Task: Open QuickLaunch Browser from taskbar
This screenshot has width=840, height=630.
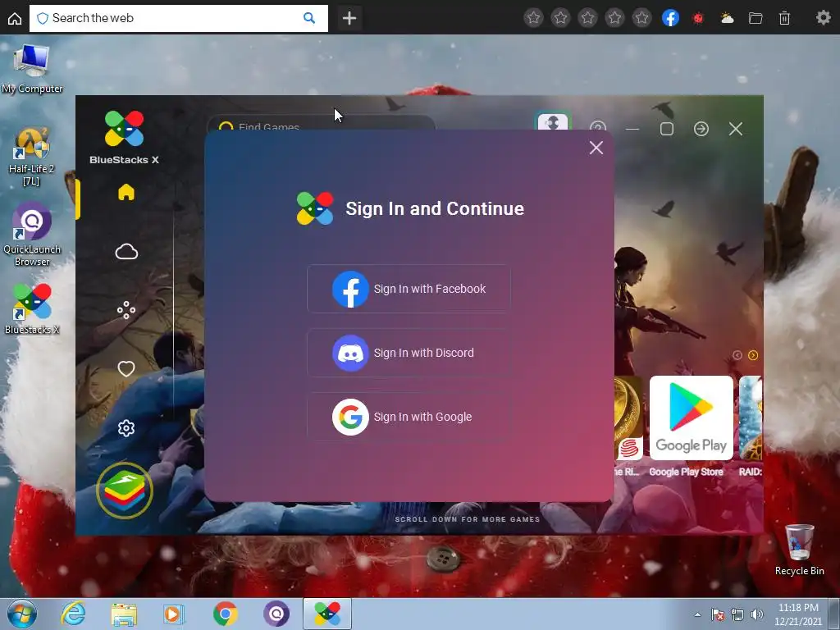Action: click(276, 614)
